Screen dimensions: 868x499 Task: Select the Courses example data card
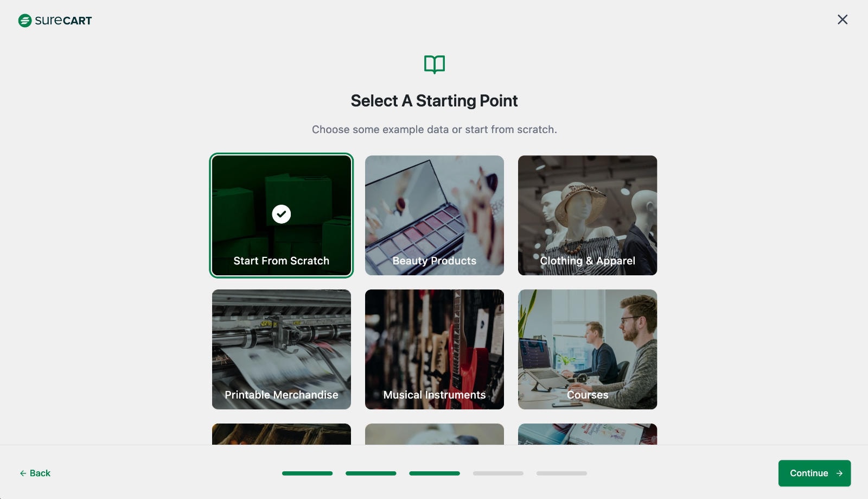(588, 349)
